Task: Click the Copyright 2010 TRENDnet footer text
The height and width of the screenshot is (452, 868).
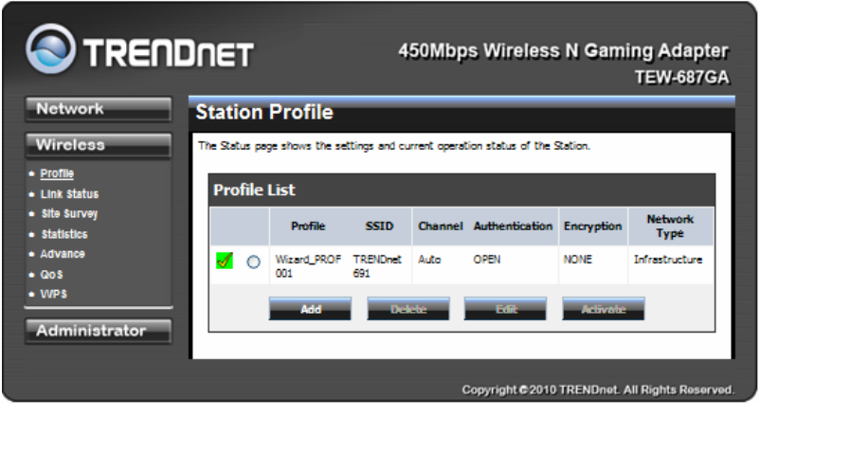Action: pos(599,390)
